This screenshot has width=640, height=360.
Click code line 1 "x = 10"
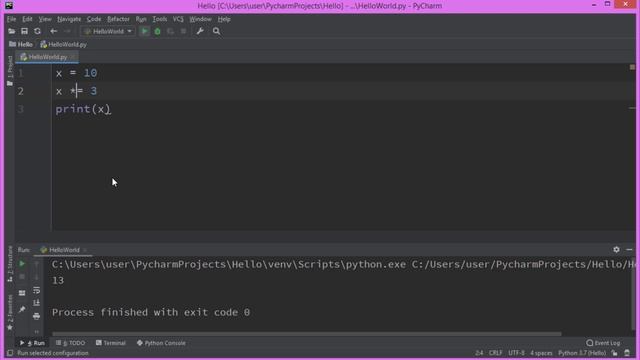[76, 73]
